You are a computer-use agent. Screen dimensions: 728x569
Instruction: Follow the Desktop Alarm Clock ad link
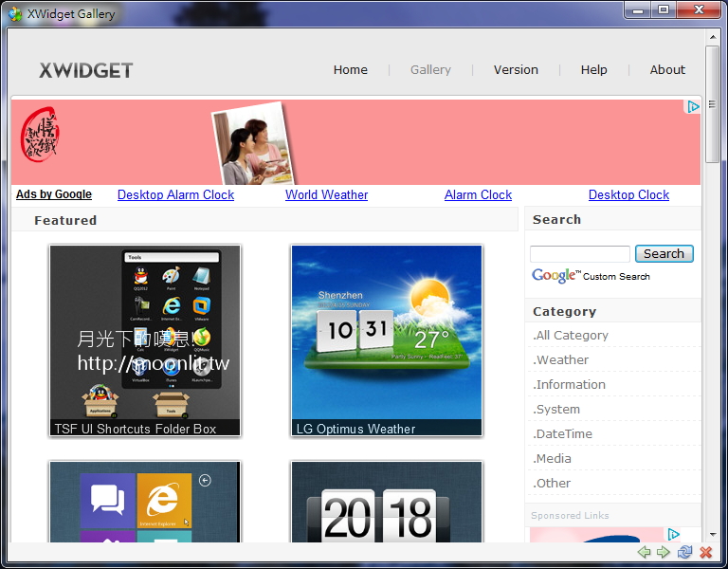[x=175, y=194]
